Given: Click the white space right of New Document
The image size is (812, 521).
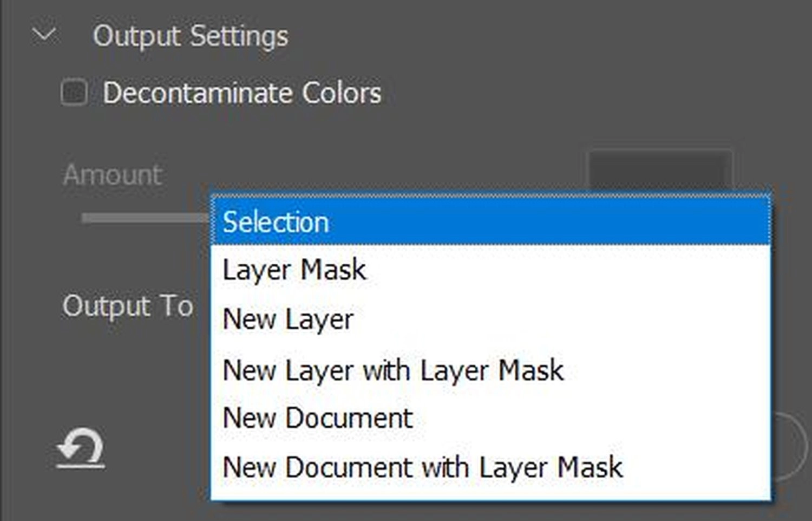Looking at the screenshot, I should pyautogui.click(x=590, y=418).
